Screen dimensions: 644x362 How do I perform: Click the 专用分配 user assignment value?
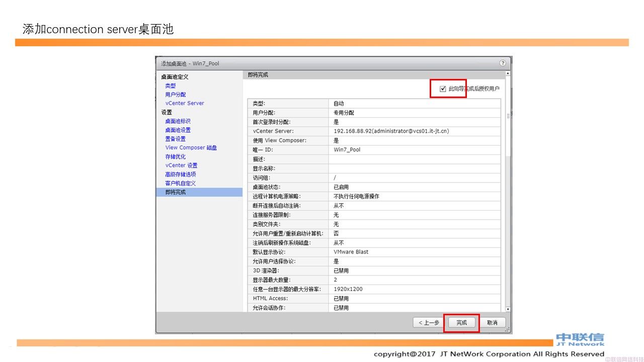(x=344, y=113)
